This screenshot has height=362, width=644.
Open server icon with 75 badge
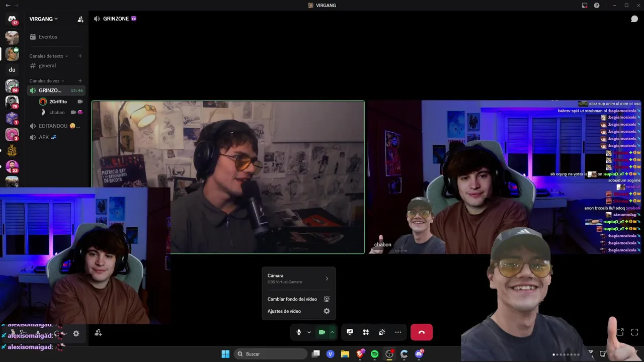[x=12, y=102]
